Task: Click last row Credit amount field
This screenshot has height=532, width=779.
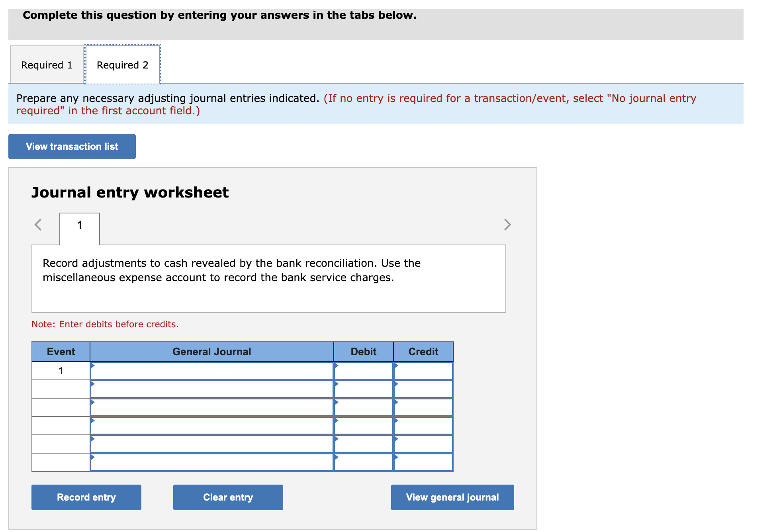Action: click(423, 462)
